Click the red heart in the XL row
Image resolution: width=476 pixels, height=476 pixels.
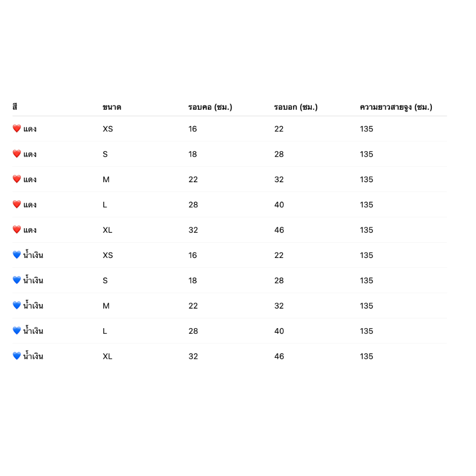coord(17,230)
